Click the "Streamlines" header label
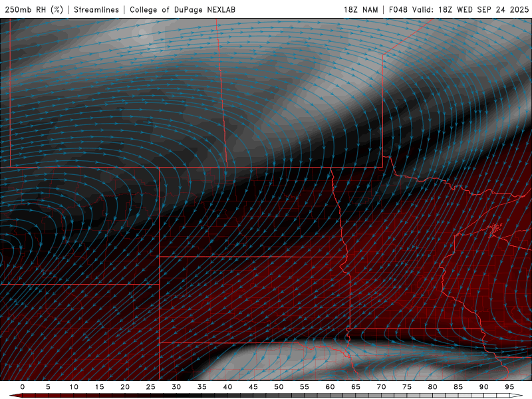Screen dimensions: 532x399 96,9
